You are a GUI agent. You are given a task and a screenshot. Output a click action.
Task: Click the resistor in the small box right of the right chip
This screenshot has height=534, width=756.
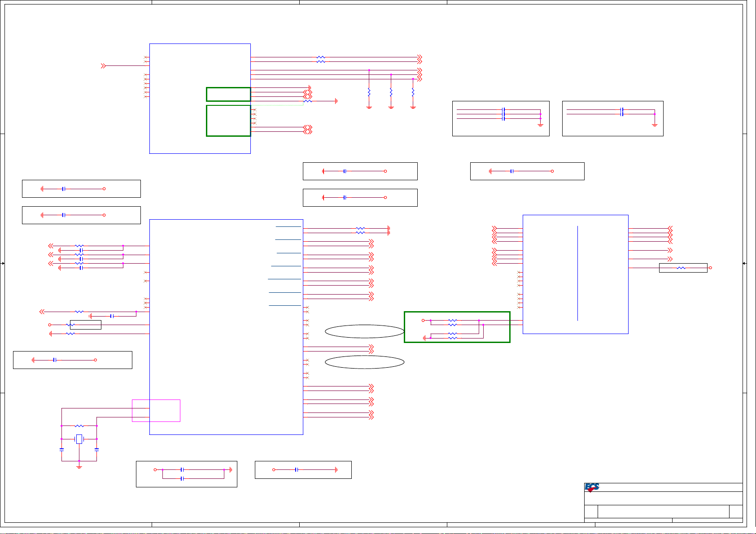681,268
